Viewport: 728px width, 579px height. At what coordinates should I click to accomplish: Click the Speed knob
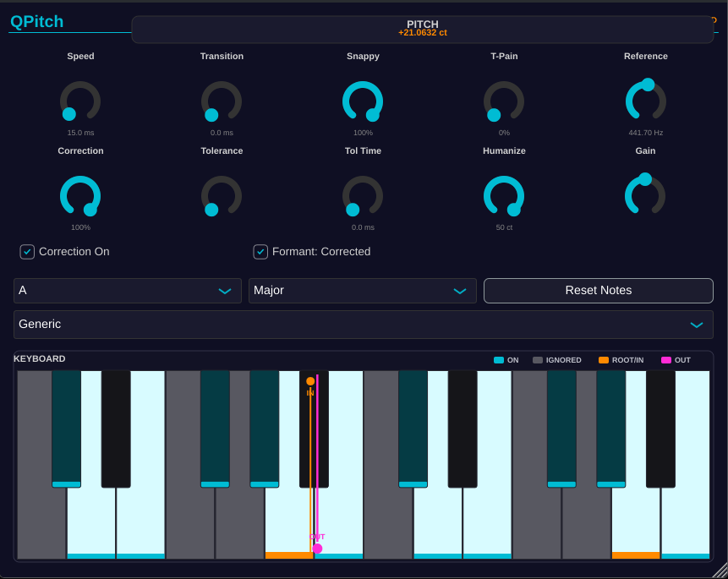click(x=80, y=101)
